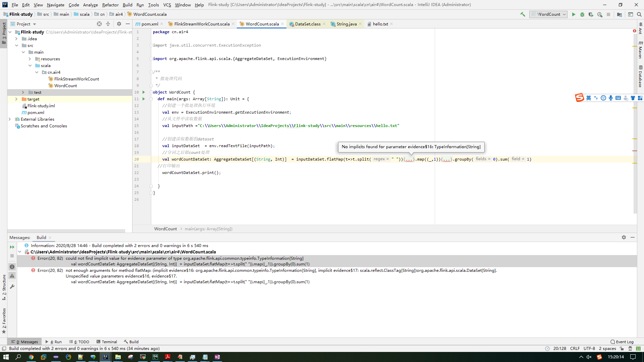Click the locate file crosshair icon
Image resolution: width=644 pixels, height=362 pixels.
(x=99, y=24)
